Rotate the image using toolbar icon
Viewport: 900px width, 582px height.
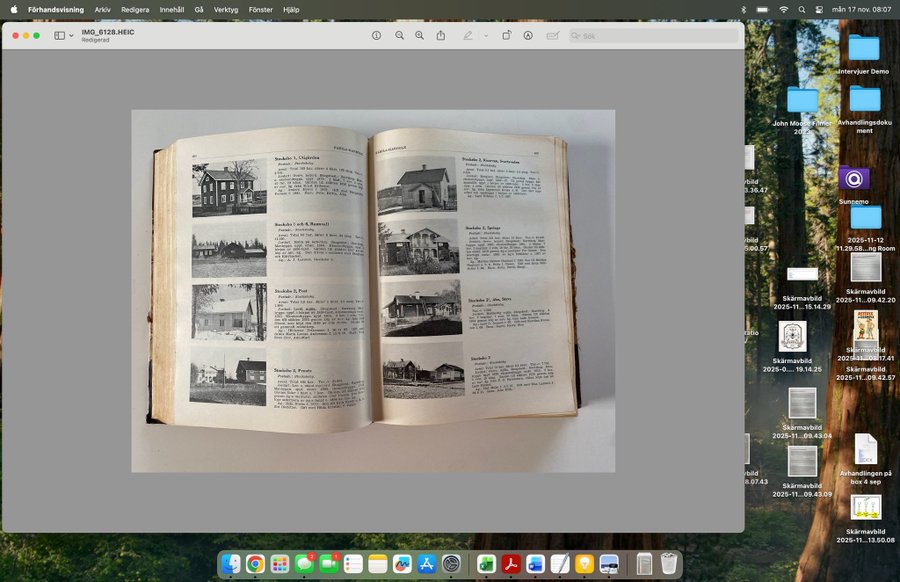coord(506,35)
